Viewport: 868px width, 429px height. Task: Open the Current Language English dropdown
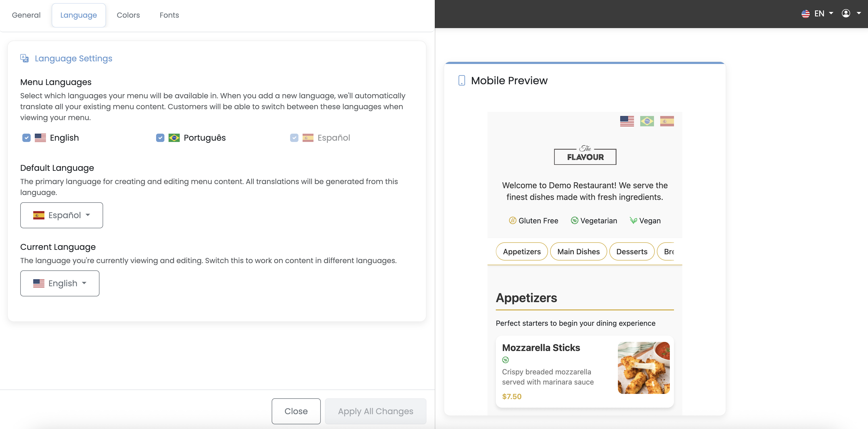point(60,283)
